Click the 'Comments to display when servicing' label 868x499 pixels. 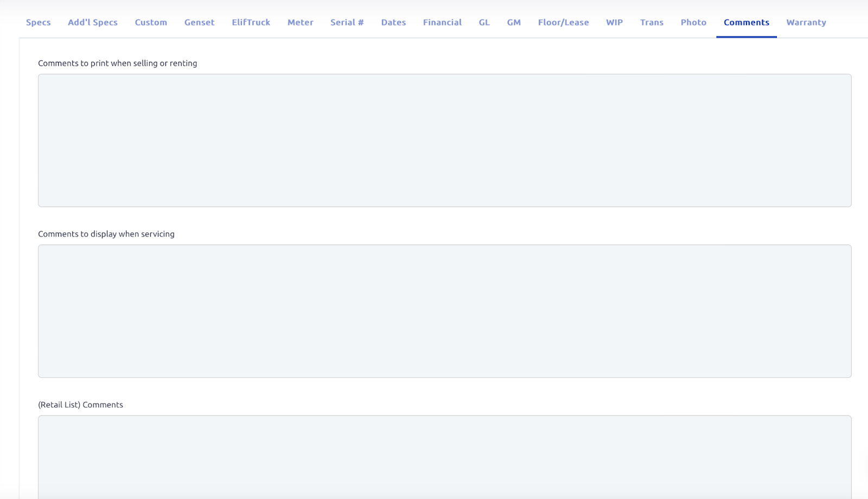coord(106,234)
